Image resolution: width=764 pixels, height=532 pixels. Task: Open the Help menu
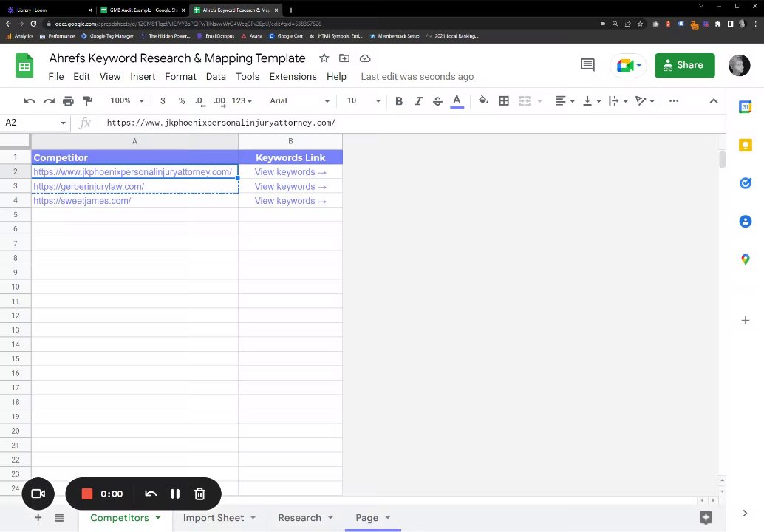click(x=336, y=77)
